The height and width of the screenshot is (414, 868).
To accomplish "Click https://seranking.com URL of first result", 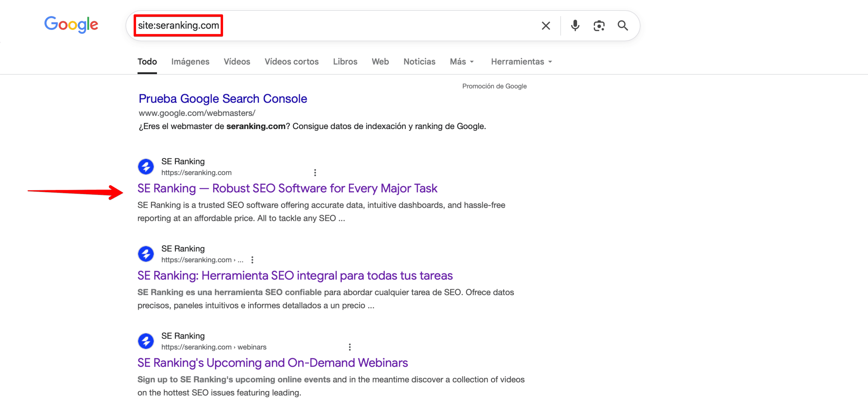I will [196, 172].
